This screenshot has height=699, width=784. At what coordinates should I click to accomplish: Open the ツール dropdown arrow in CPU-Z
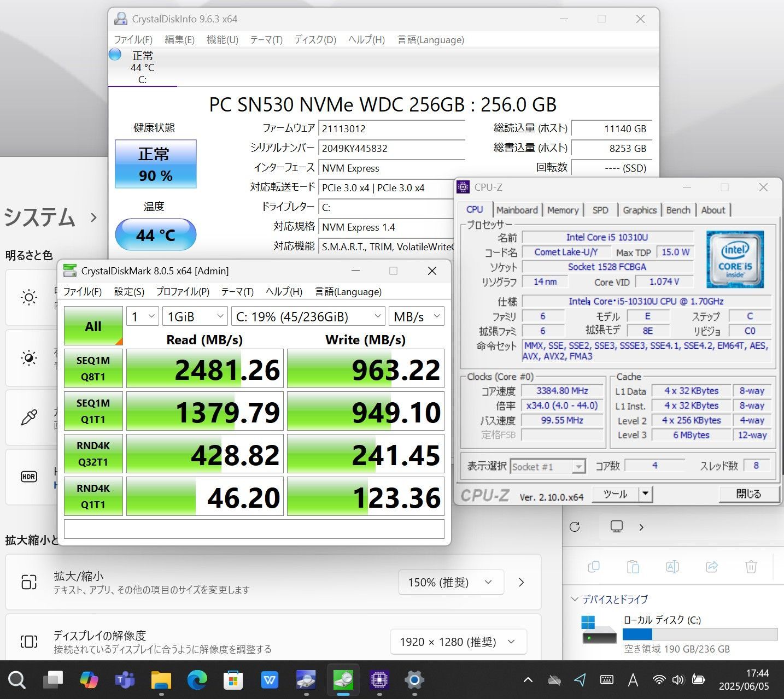tap(646, 494)
